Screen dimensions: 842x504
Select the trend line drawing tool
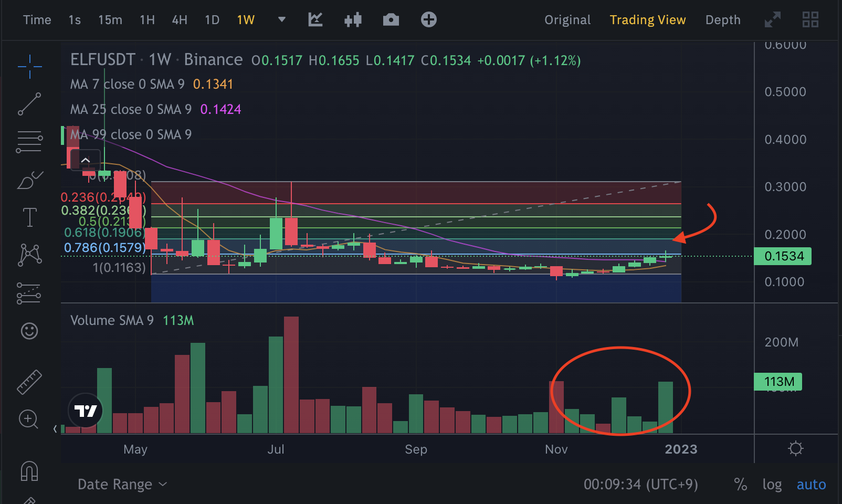click(x=29, y=104)
